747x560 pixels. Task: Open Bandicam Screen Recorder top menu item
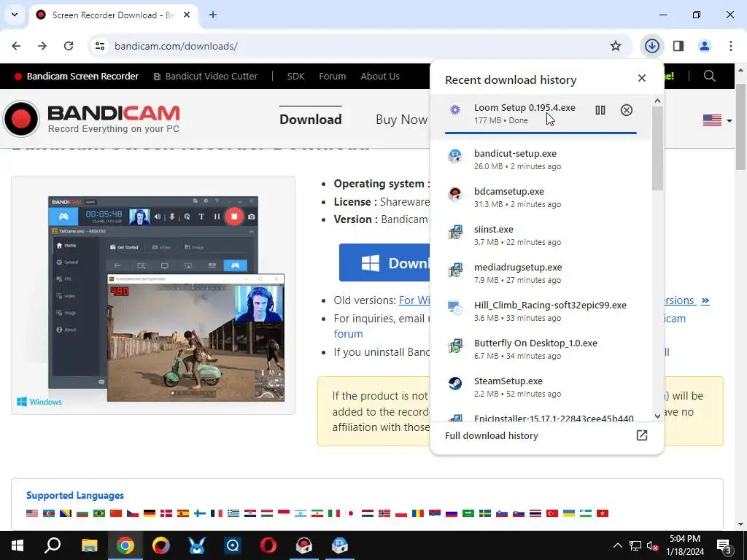click(x=77, y=76)
